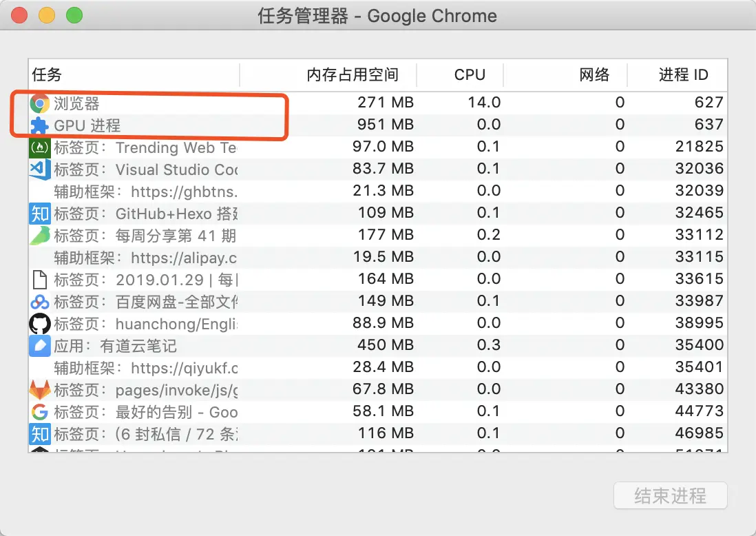Select the 应用: 有道云笔记 row
This screenshot has height=536, width=756.
click(378, 345)
